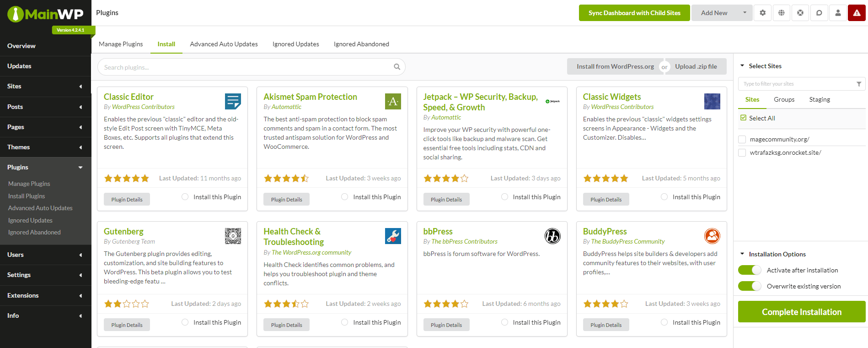Select Install this Plugin for Akismet
The height and width of the screenshot is (348, 868).
[344, 197]
